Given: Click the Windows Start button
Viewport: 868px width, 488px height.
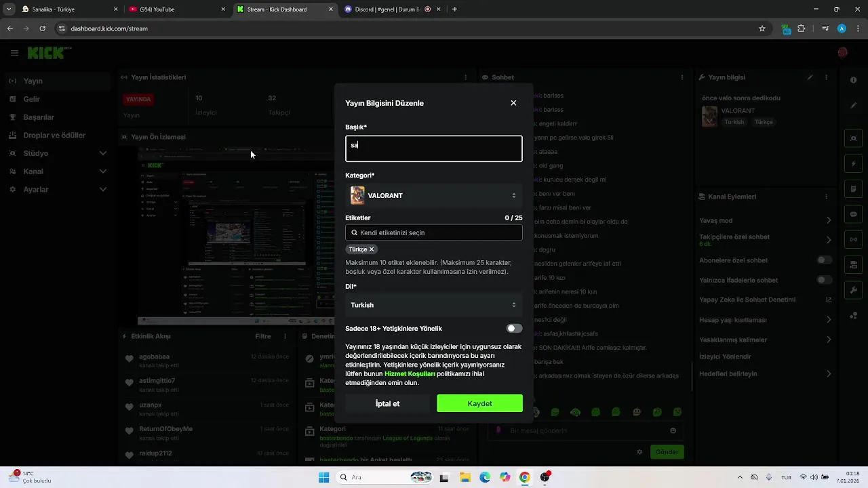Looking at the screenshot, I should point(323,477).
